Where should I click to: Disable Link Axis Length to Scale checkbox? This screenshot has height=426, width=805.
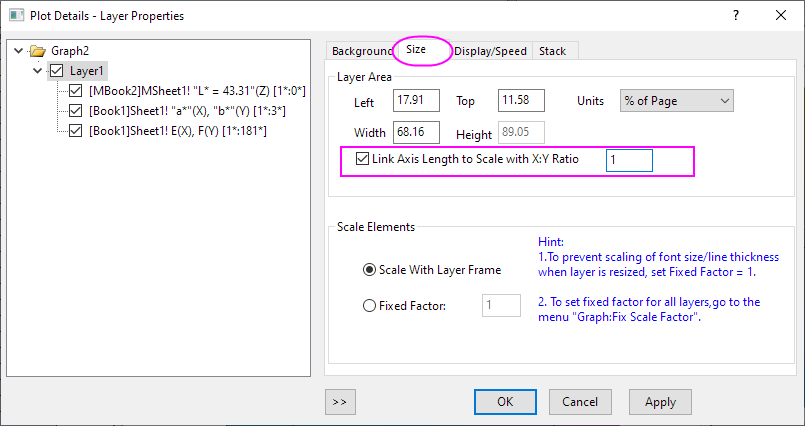point(362,159)
